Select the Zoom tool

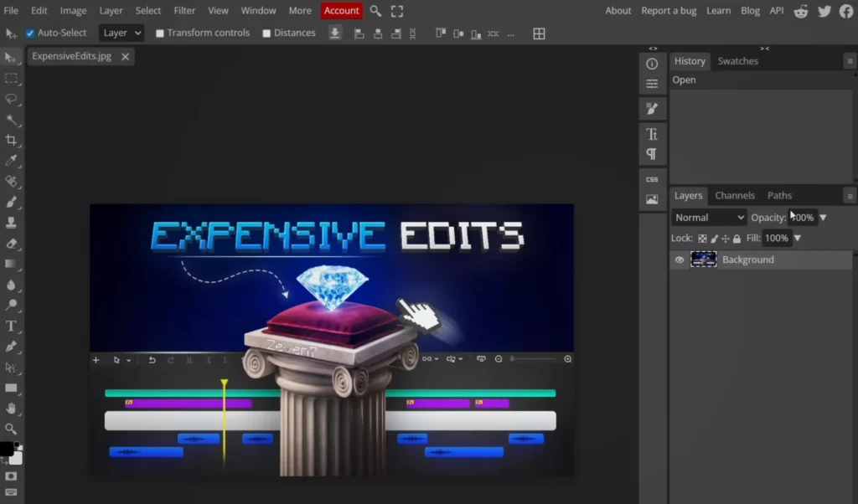(11, 429)
